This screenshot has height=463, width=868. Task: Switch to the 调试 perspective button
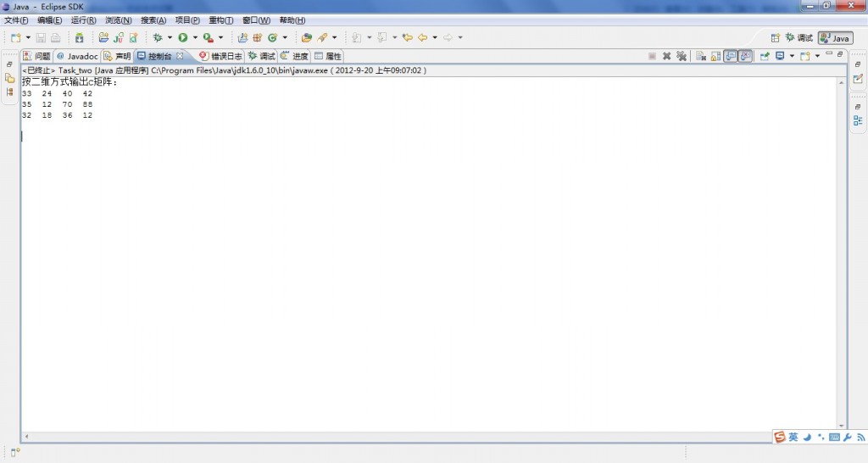click(798, 37)
